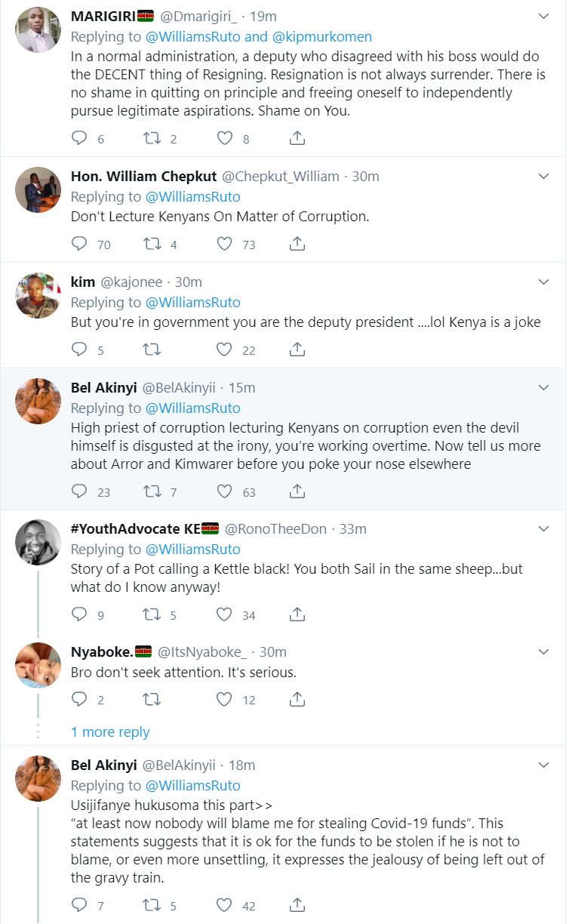This screenshot has width=572, height=924.
Task: Like the Pot calling Kettle black tweet
Action: click(224, 614)
